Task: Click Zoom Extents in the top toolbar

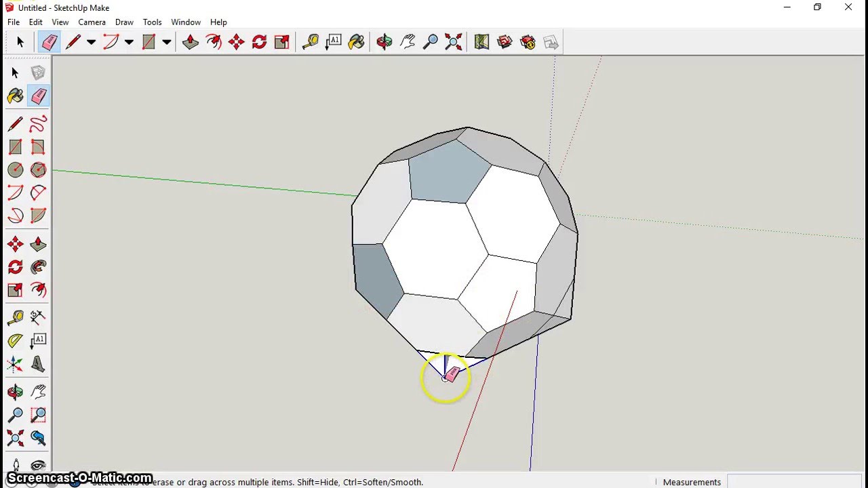Action: coord(453,42)
